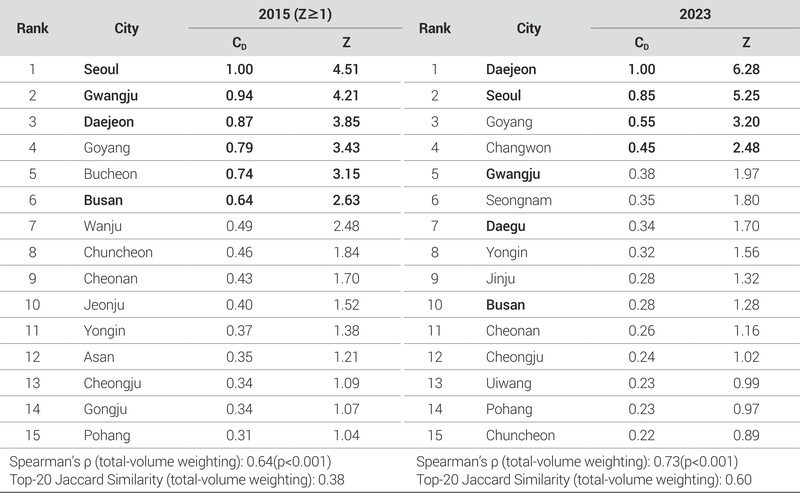Select Seongnam in the 2023 list
Image resolution: width=800 pixels, height=493 pixels.
click(x=521, y=200)
